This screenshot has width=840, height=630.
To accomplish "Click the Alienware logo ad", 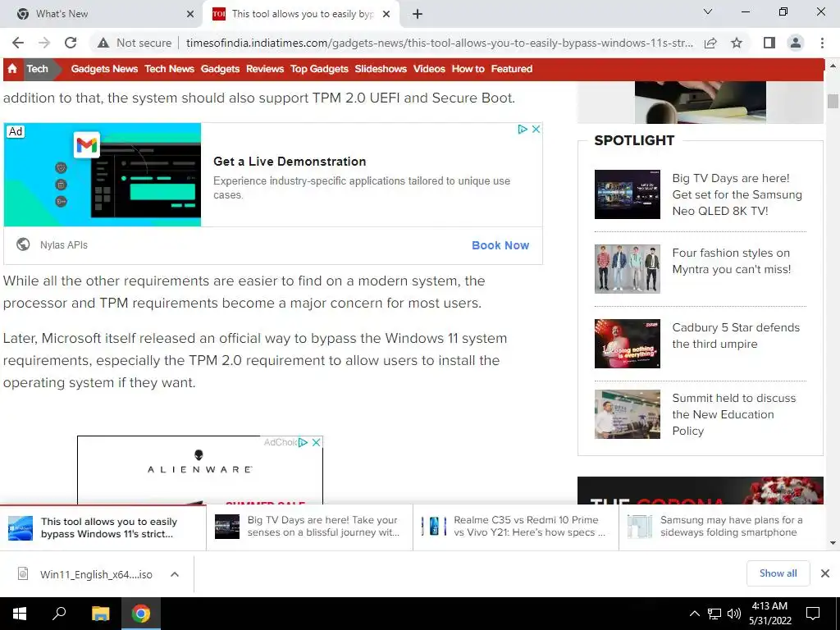I will [x=199, y=463].
